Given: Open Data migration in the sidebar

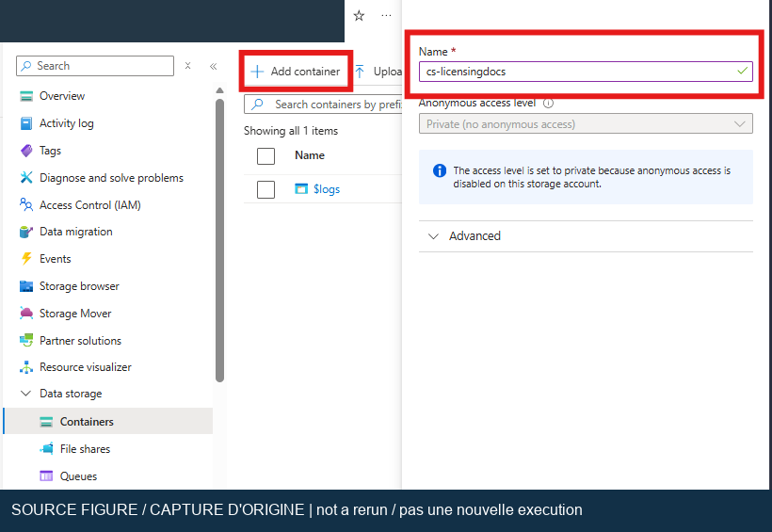Looking at the screenshot, I should [x=76, y=232].
